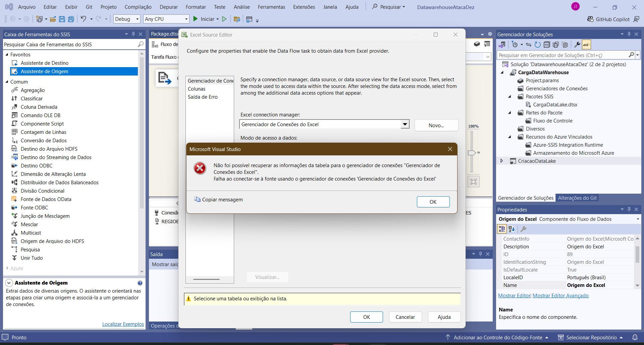The height and width of the screenshot is (345, 644).
Task: Click the help icon beside Assistente de Origem
Action: (140, 283)
